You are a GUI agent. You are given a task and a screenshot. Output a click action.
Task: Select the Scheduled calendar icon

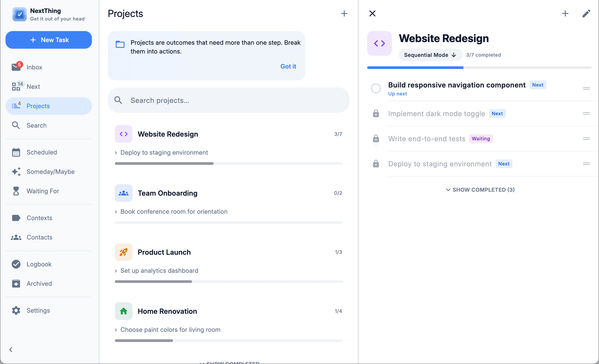16,152
